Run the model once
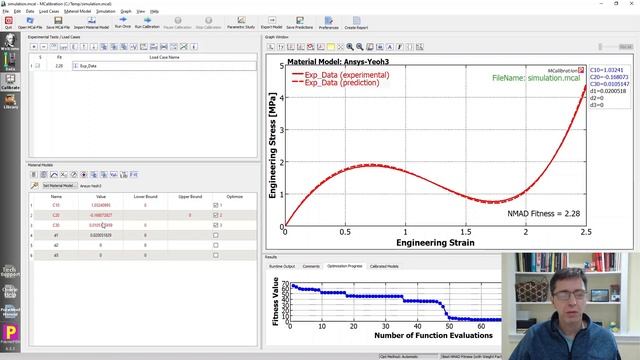The image size is (640, 360). click(x=122, y=22)
